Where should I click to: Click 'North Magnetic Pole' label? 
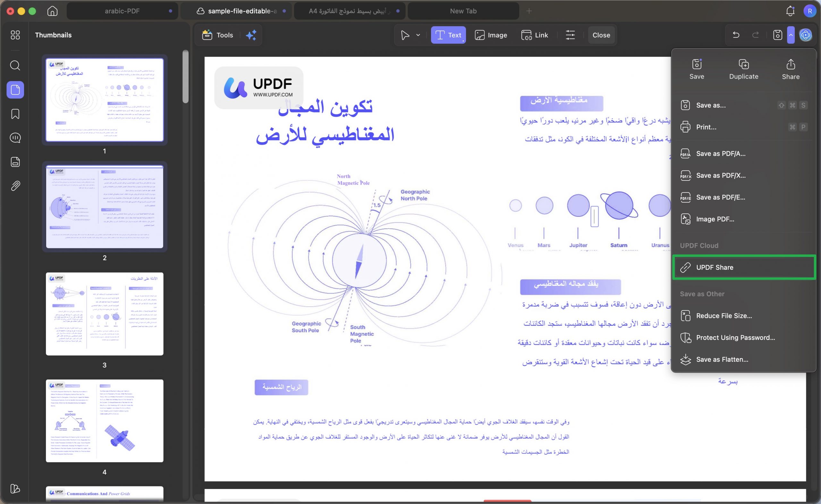click(x=353, y=180)
